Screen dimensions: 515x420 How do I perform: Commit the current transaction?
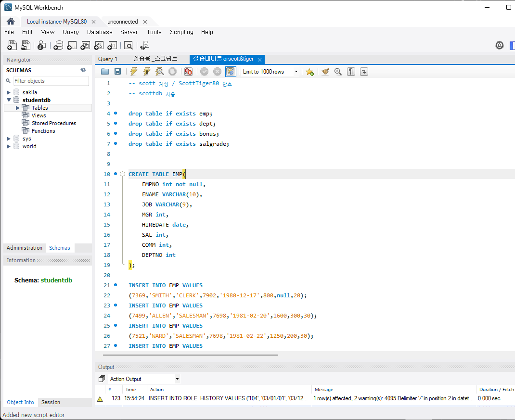point(204,71)
